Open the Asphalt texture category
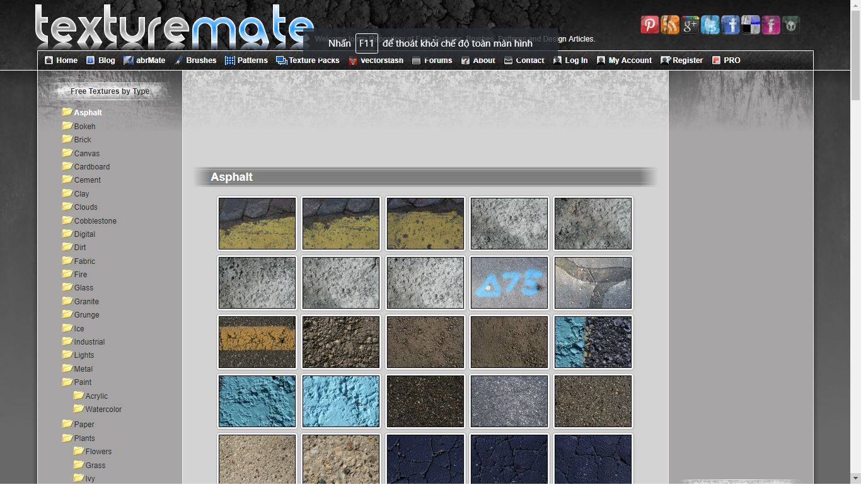 pos(88,113)
